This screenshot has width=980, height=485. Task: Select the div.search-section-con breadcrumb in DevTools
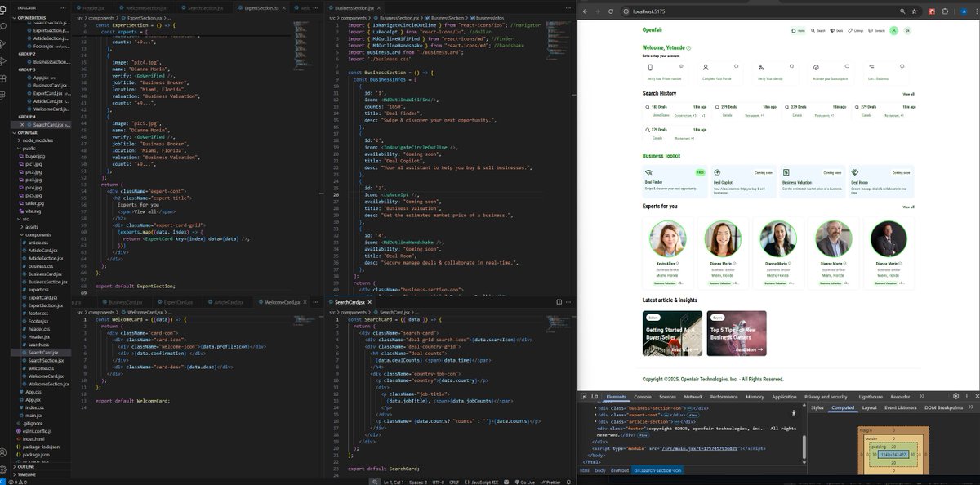(657, 470)
